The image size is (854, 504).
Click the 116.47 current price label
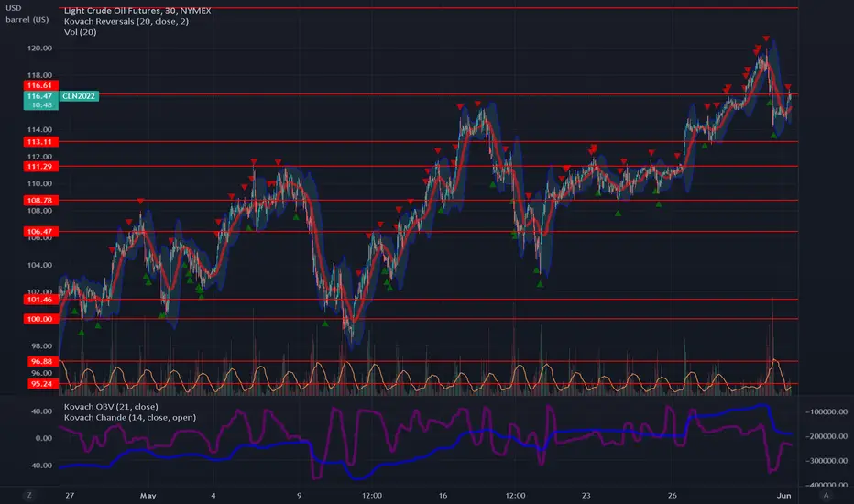point(39,96)
